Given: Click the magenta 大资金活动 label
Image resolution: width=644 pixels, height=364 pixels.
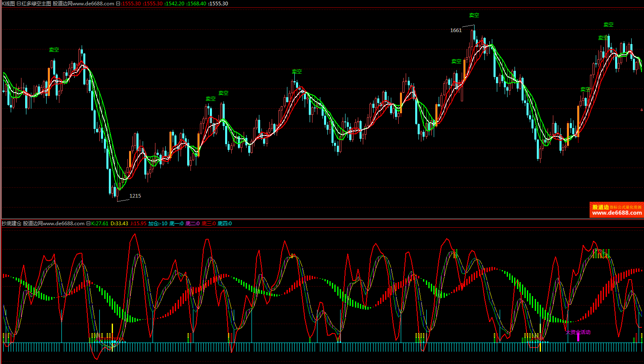Looking at the screenshot, I should coord(578,332).
